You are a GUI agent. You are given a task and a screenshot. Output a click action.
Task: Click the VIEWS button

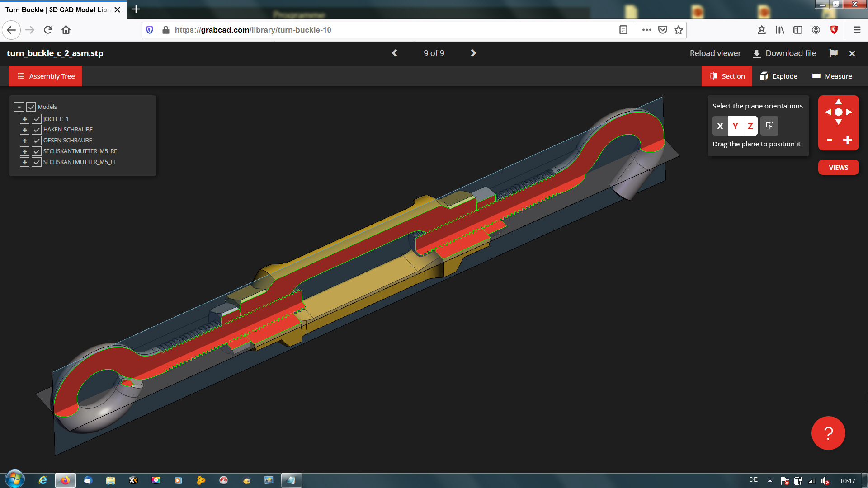[x=838, y=168]
